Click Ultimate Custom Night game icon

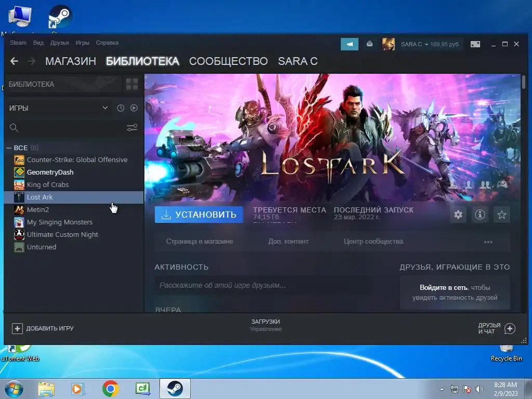[x=19, y=234]
